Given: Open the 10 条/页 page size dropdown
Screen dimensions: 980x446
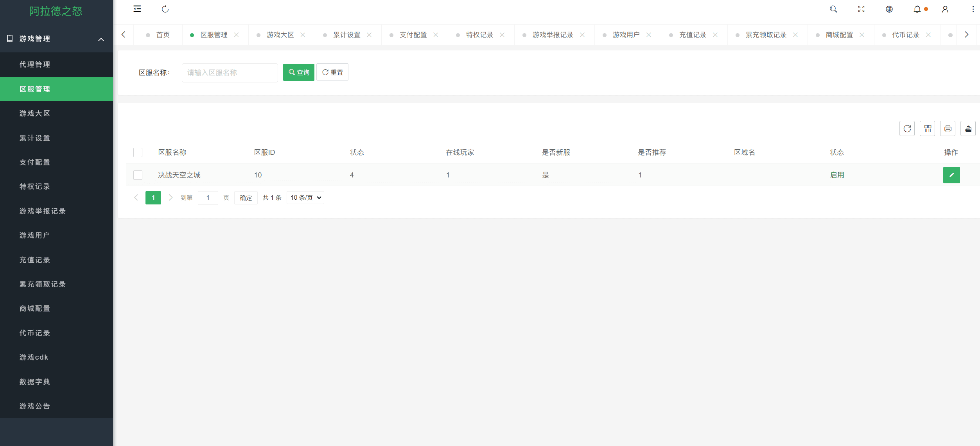Looking at the screenshot, I should point(305,198).
